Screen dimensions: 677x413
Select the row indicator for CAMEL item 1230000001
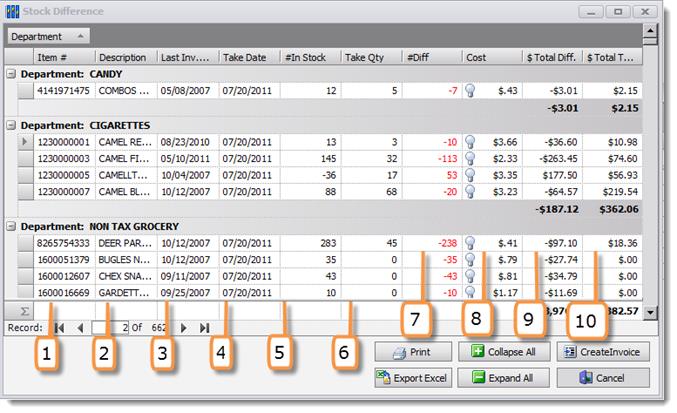coord(26,143)
